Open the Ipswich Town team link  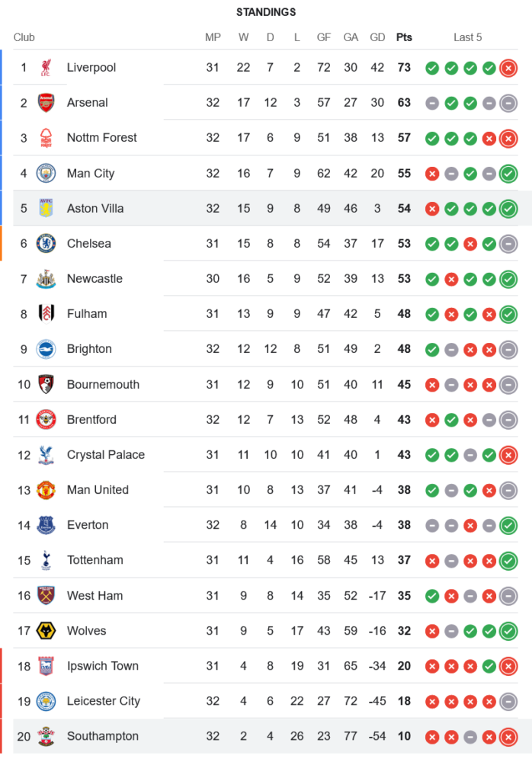pos(103,666)
